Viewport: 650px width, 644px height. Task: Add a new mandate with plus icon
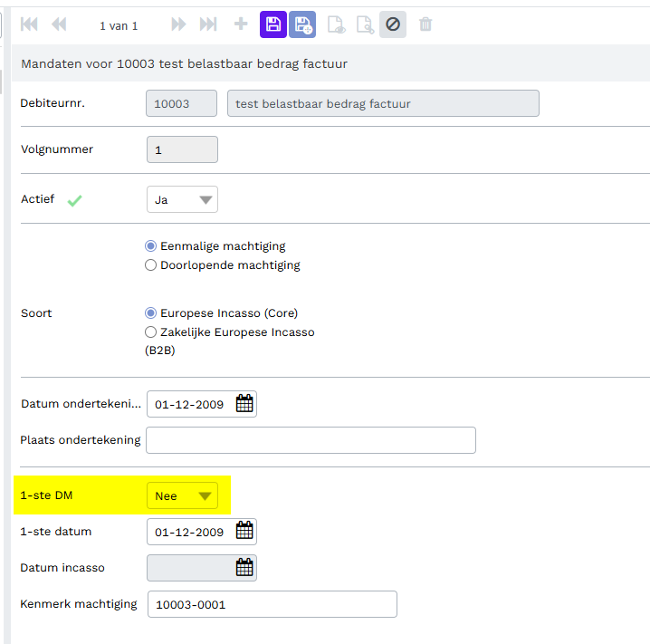(241, 24)
